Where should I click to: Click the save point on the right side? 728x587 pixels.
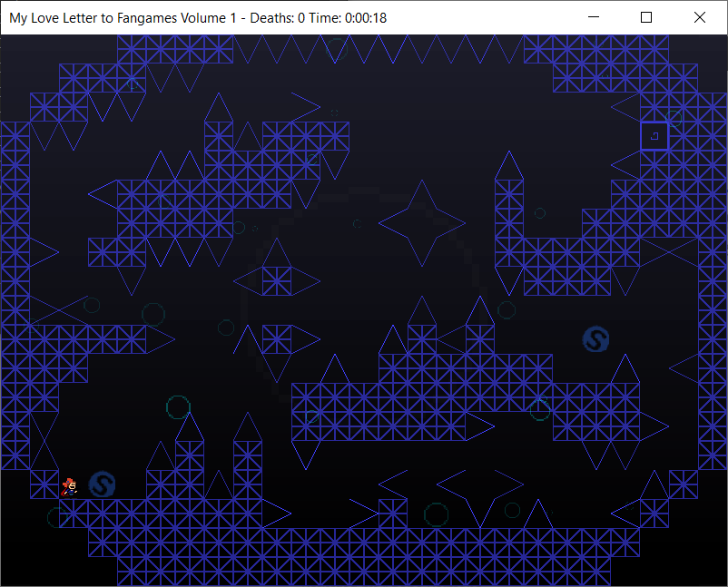(x=595, y=339)
